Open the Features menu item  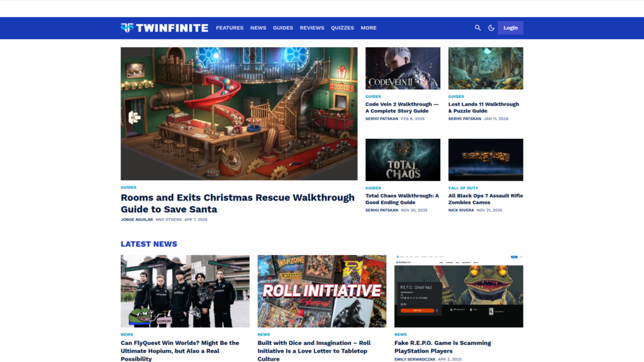pos(230,28)
